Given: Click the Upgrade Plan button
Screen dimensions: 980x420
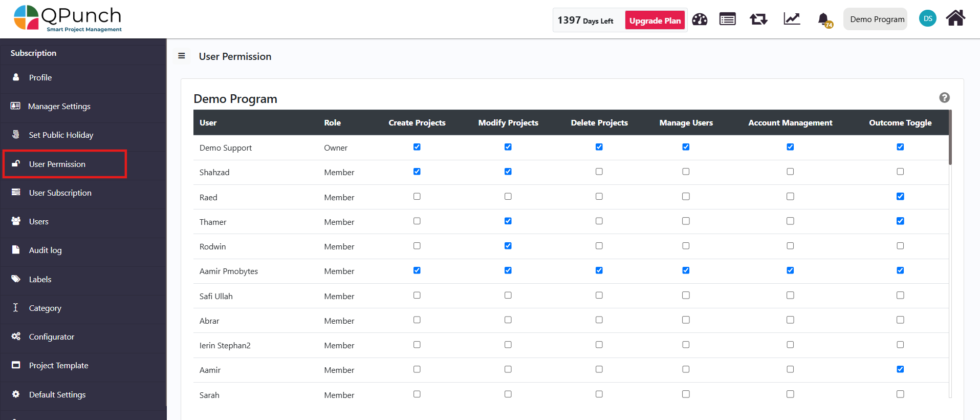Looking at the screenshot, I should (x=655, y=20).
